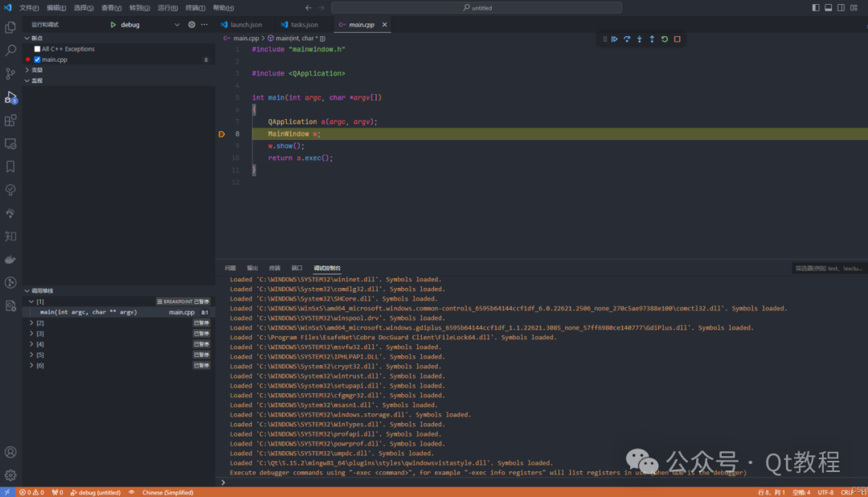Enable All C++ Exceptions checkbox
868x497 pixels.
pyautogui.click(x=37, y=49)
